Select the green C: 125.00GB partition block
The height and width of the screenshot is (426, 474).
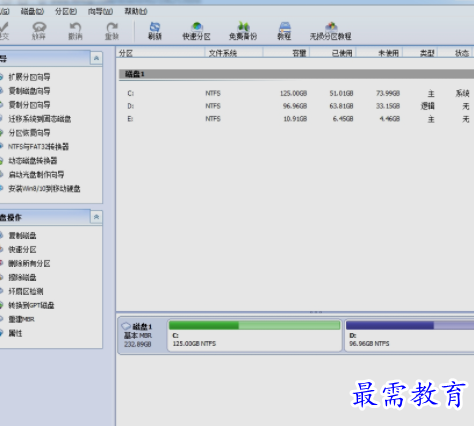(255, 335)
